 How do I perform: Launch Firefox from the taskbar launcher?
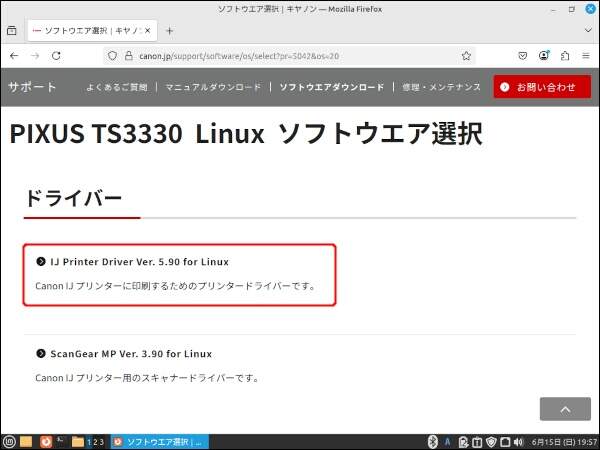click(46, 442)
